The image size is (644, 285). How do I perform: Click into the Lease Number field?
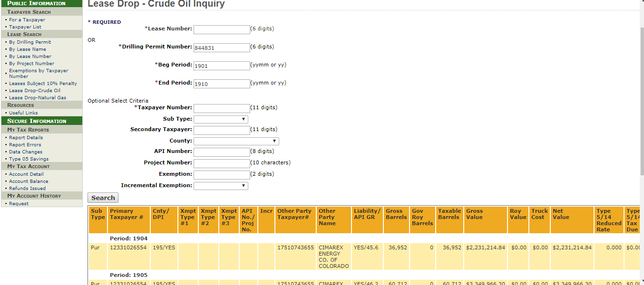click(x=221, y=29)
